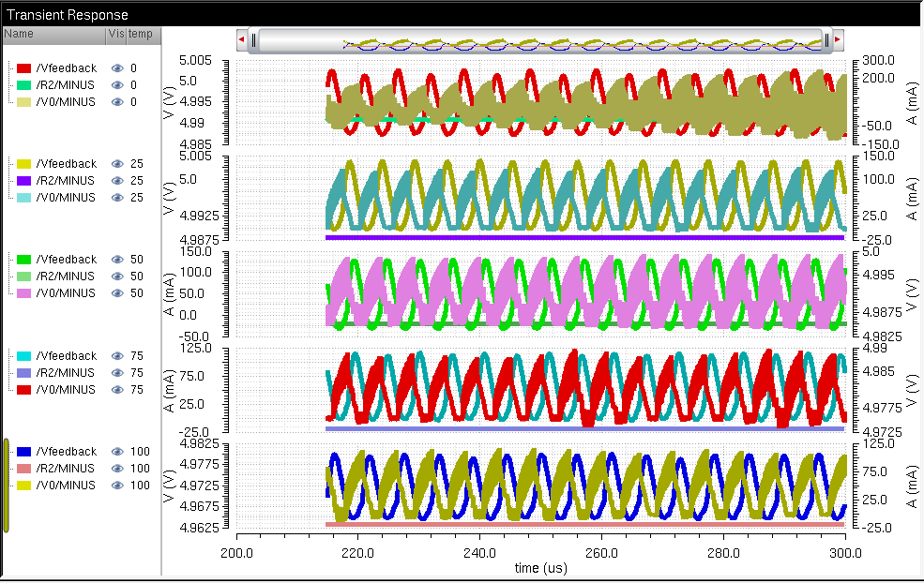This screenshot has width=924, height=583.
Task: Select the /Vfeedback signal at temp 25
Action: (x=66, y=164)
